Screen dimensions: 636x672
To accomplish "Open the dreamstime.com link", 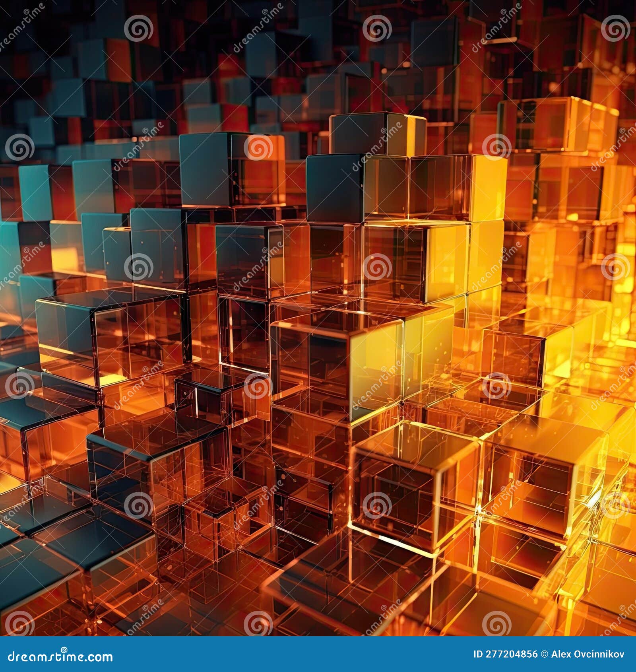I will pyautogui.click(x=60, y=658).
